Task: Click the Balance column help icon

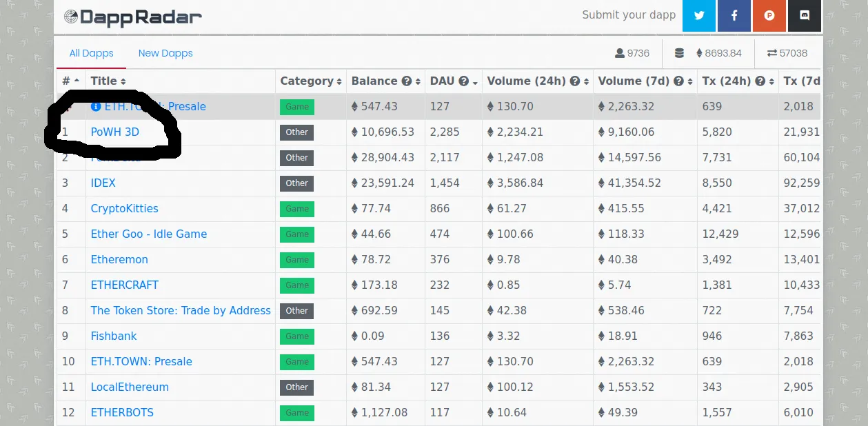Action: [407, 81]
